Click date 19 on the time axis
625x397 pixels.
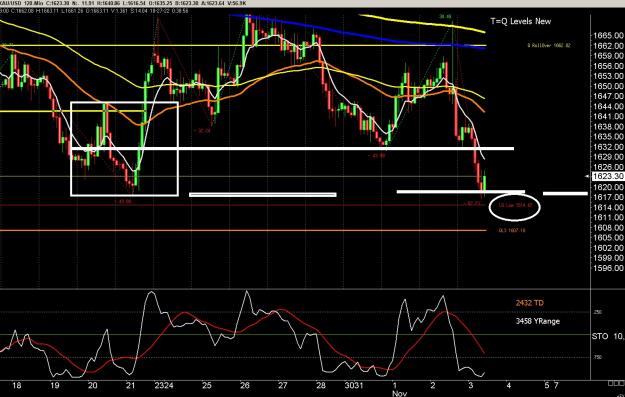click(x=55, y=385)
